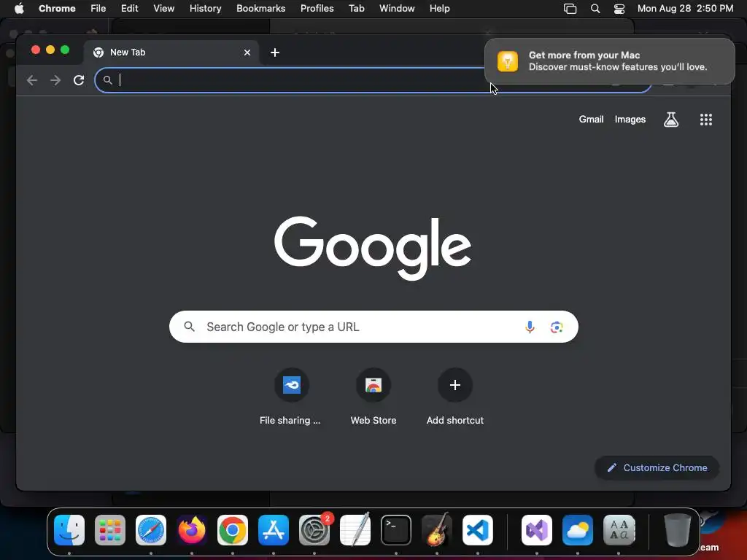This screenshot has height=560, width=747.
Task: Reload the page with the refresh icon
Action: click(79, 80)
